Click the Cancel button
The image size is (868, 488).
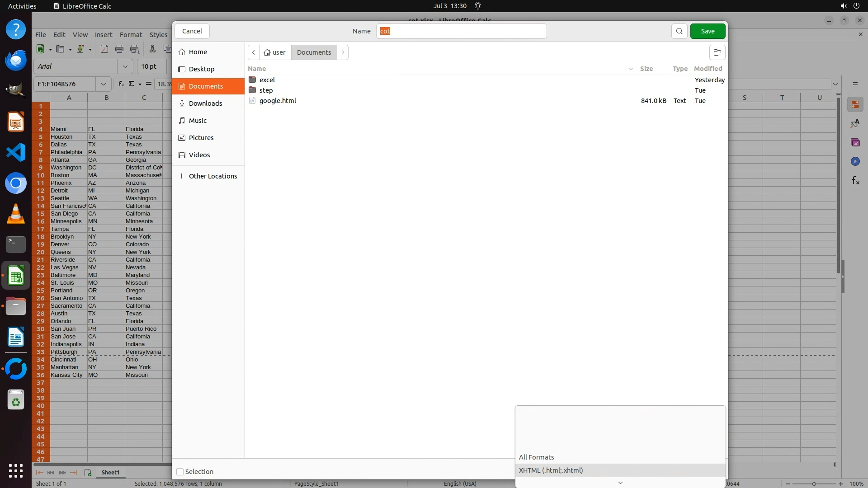pos(192,31)
